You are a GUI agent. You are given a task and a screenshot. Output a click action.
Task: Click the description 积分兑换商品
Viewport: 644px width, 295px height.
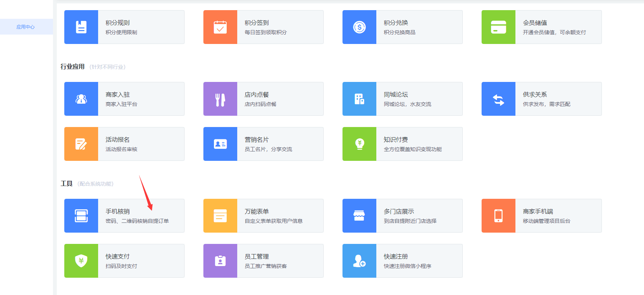(400, 32)
